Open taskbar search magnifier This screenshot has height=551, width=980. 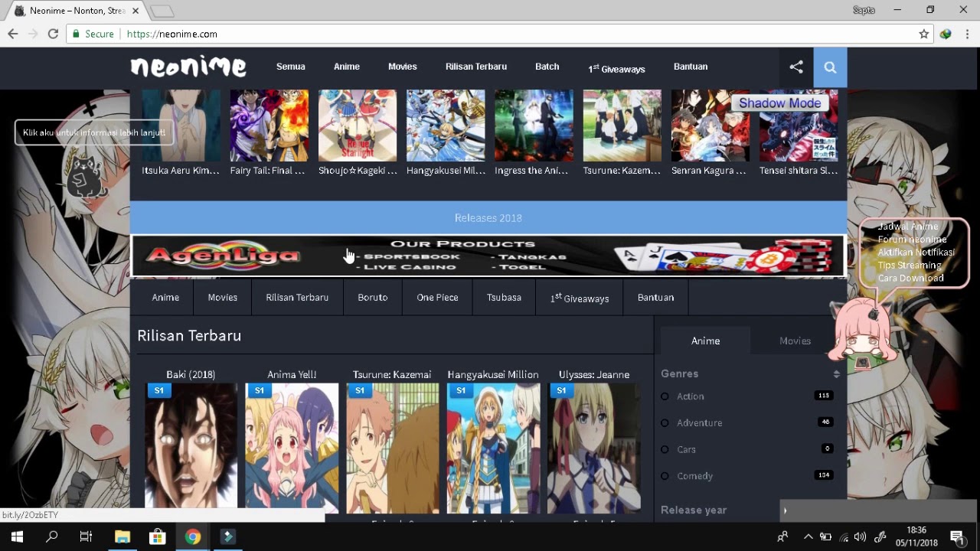51,536
